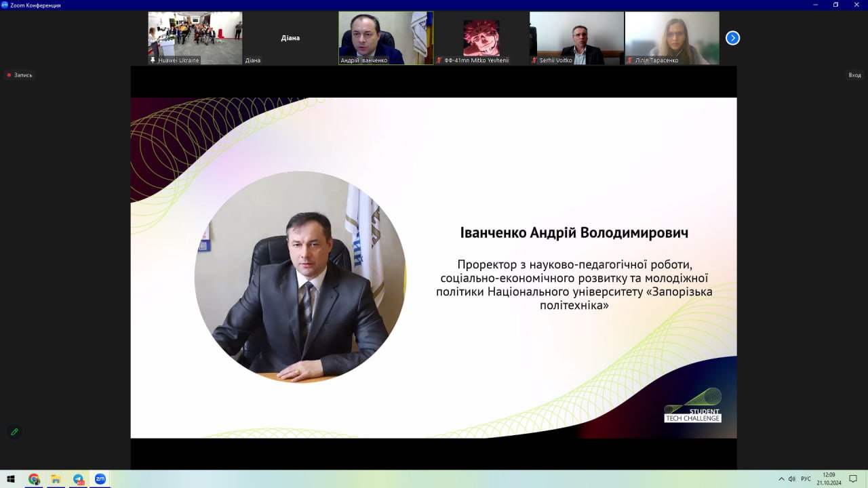
Task: Select the Huawei Ukraine video thumbnail
Action: click(195, 38)
